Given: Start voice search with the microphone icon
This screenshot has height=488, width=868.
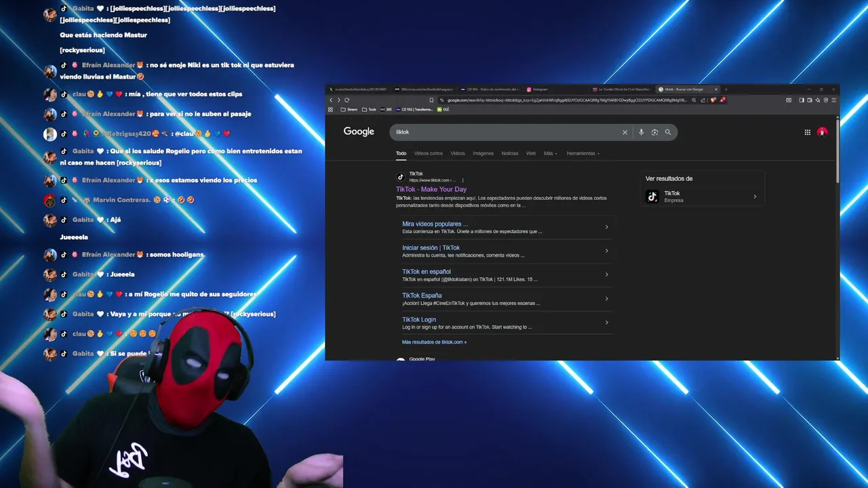Looking at the screenshot, I should click(641, 132).
